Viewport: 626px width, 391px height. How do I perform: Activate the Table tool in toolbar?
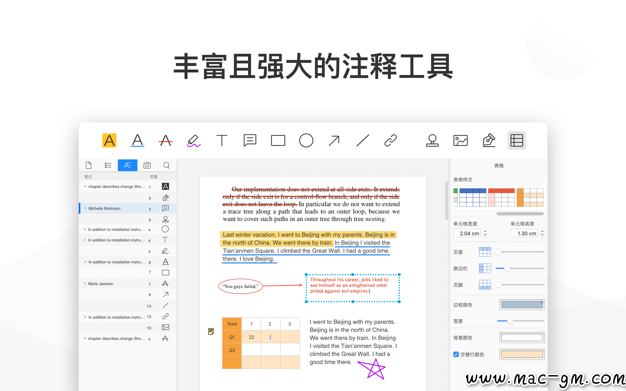pyautogui.click(x=517, y=141)
